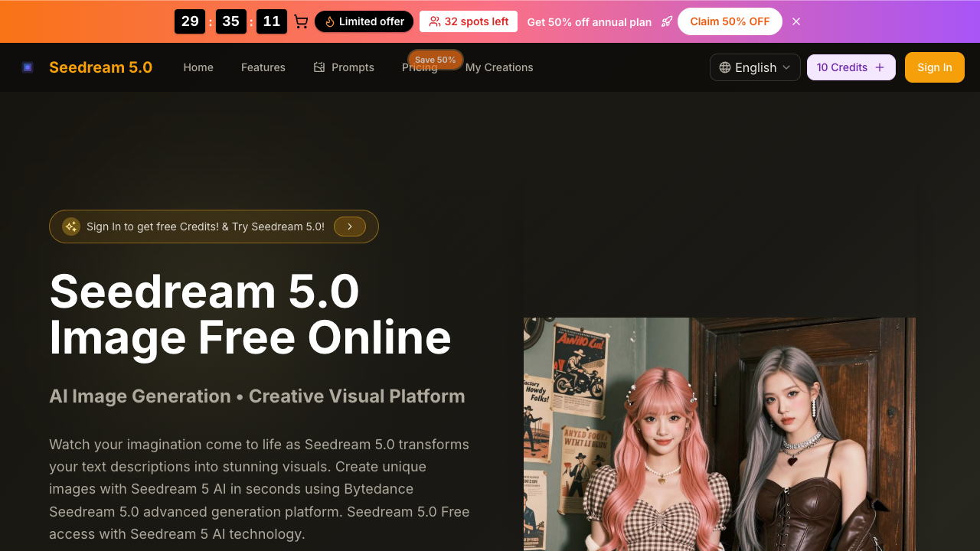This screenshot has width=980, height=551.
Task: Click the plus icon beside 10 Credits
Action: [879, 67]
